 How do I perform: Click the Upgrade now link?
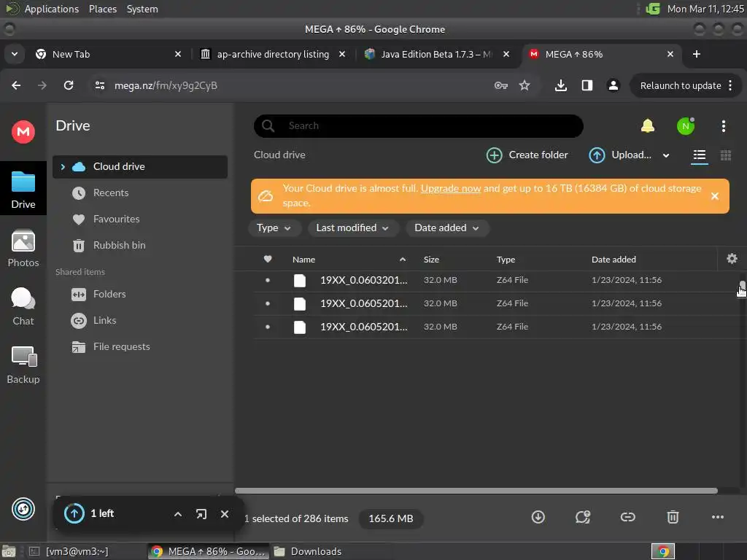[x=451, y=189]
